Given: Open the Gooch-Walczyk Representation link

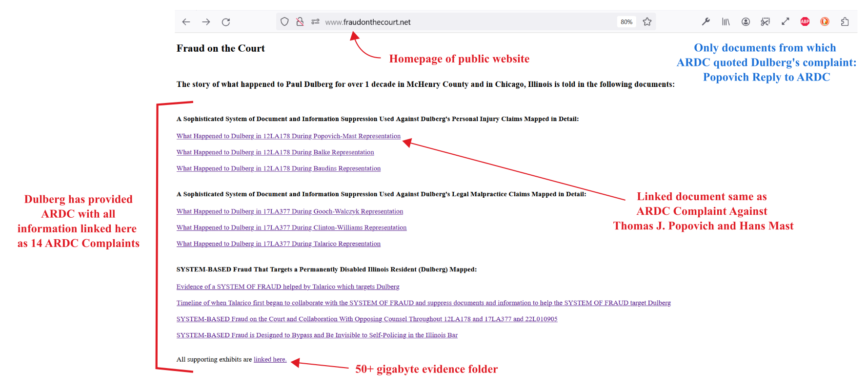Looking at the screenshot, I should 290,211.
